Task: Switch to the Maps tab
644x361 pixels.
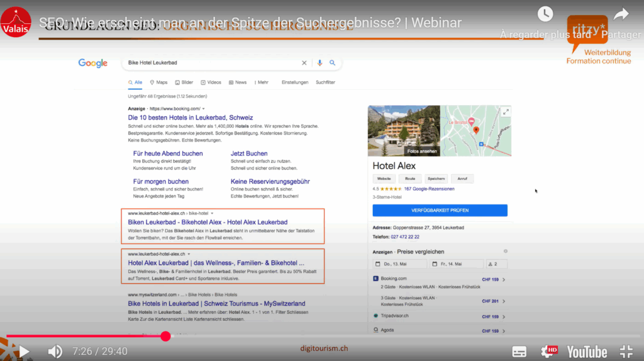Action: 158,82
